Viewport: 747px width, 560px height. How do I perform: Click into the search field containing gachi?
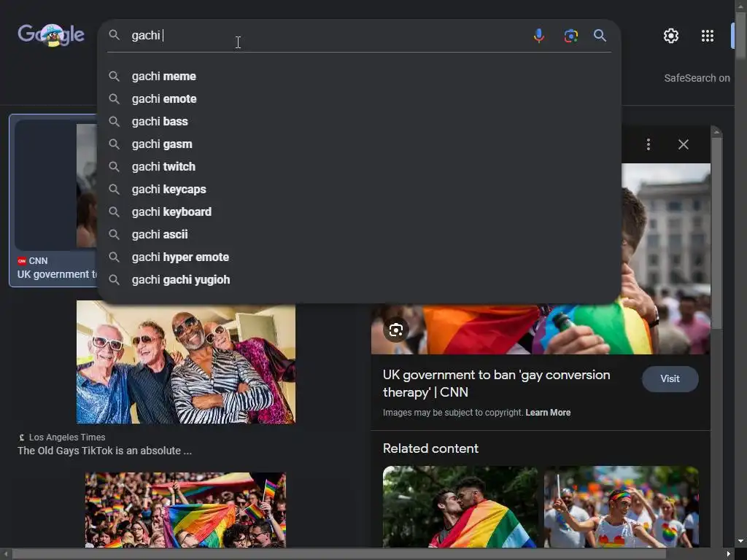click(x=324, y=35)
